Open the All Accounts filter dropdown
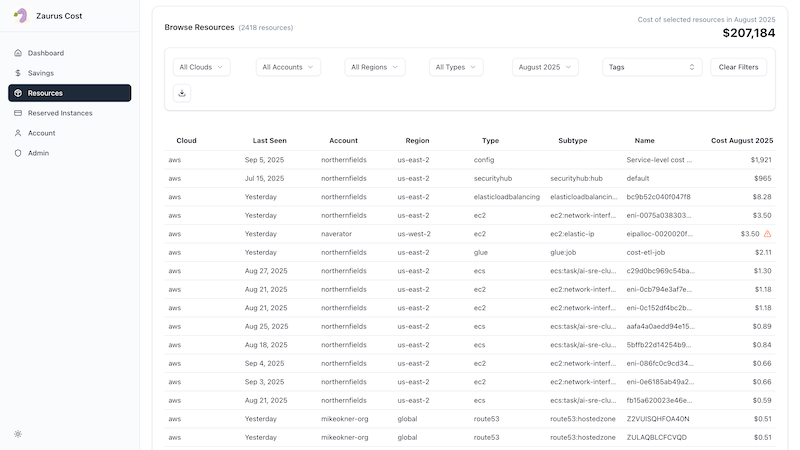The height and width of the screenshot is (450, 800). tap(288, 67)
